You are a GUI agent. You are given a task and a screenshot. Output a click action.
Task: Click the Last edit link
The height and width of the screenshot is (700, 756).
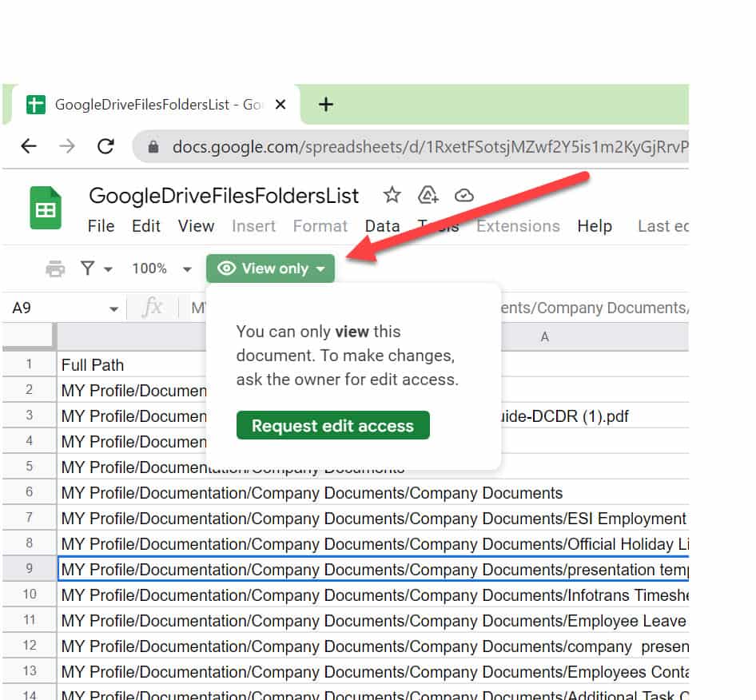[663, 226]
